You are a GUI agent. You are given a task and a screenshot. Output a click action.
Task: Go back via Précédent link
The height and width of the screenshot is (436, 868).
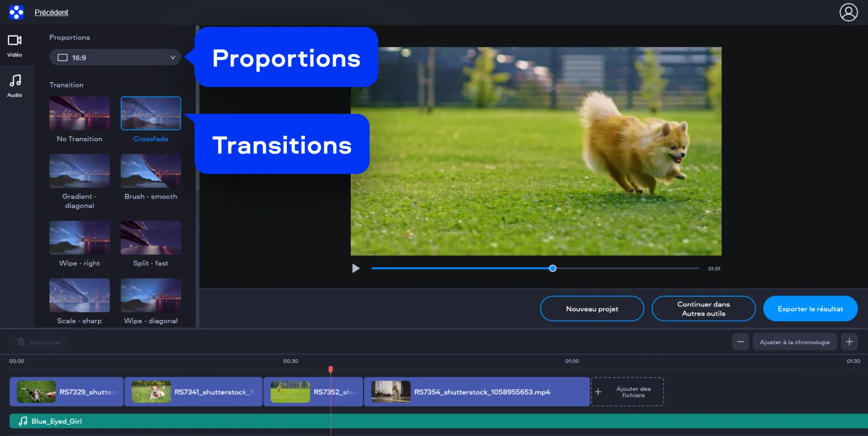click(52, 12)
